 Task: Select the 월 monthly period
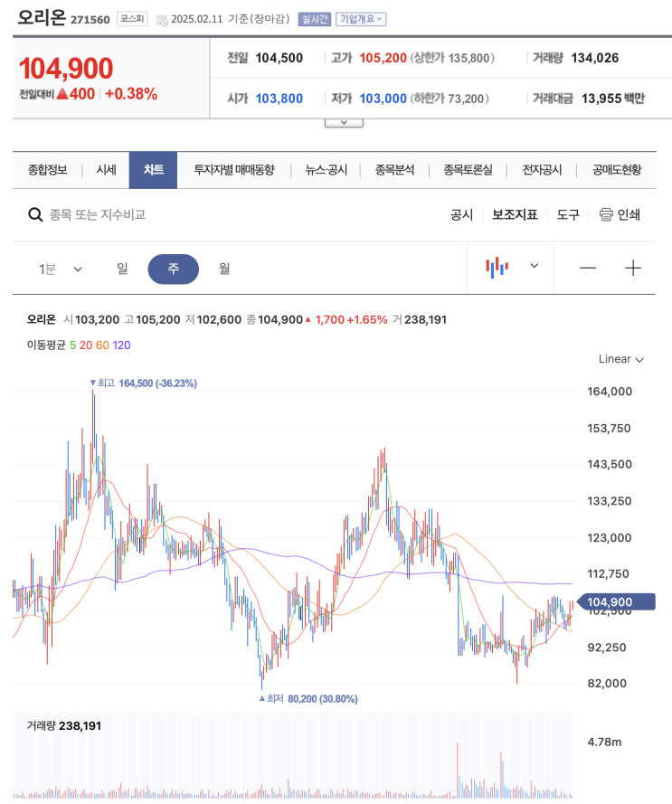tap(224, 269)
